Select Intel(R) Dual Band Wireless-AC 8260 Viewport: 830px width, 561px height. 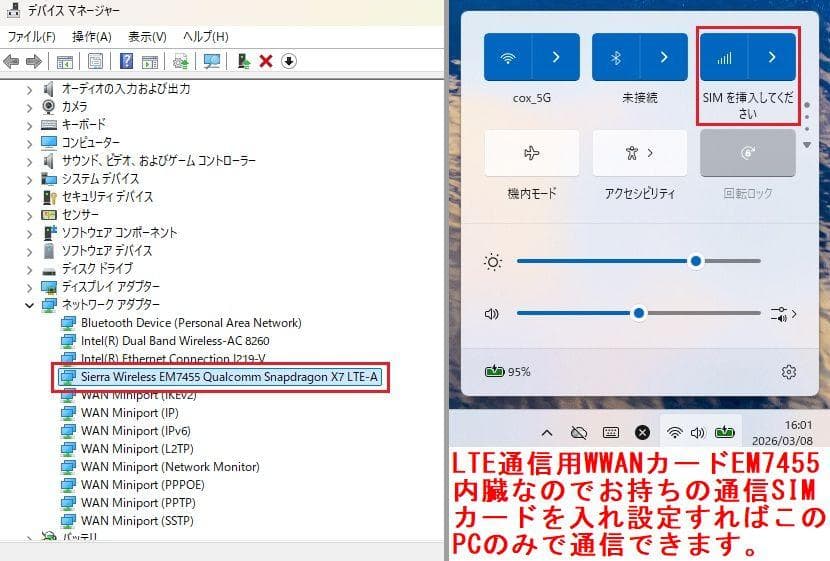pyautogui.click(x=175, y=341)
